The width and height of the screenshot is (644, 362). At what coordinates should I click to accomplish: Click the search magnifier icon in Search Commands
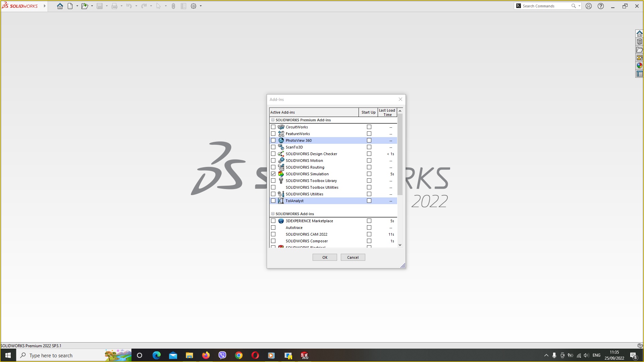click(574, 6)
